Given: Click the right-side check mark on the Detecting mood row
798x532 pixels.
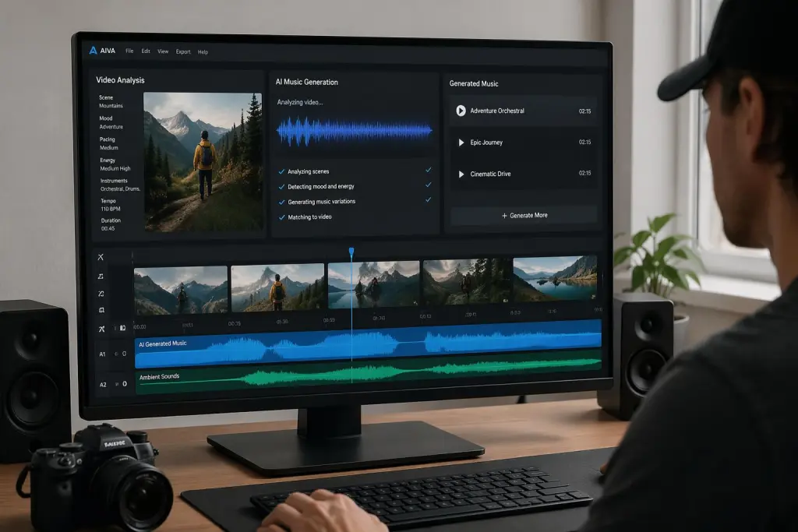Looking at the screenshot, I should [x=428, y=185].
